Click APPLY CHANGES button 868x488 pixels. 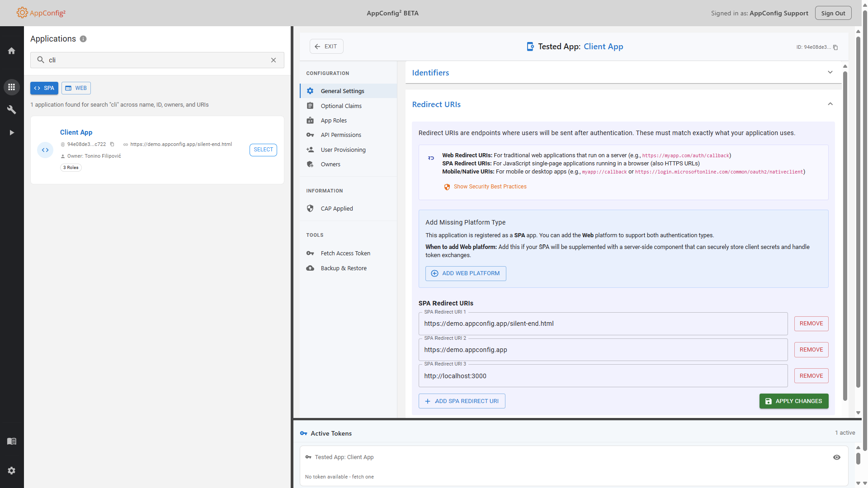794,401
